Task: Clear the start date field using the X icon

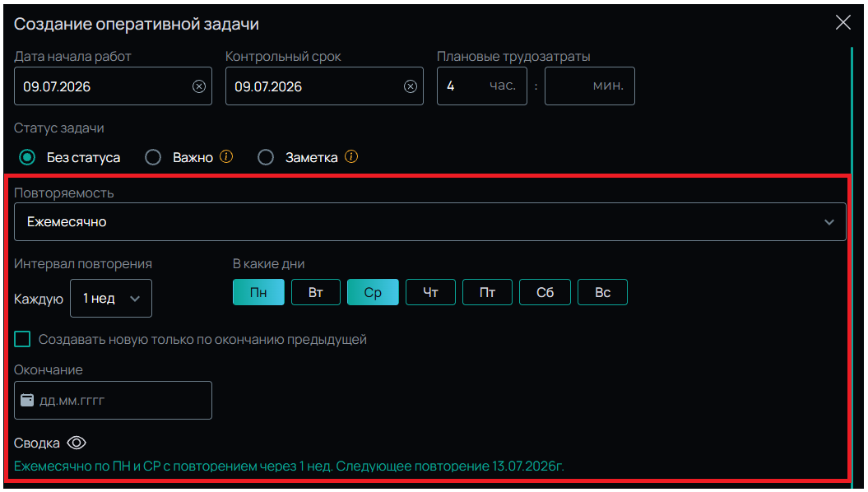Action: tap(199, 86)
